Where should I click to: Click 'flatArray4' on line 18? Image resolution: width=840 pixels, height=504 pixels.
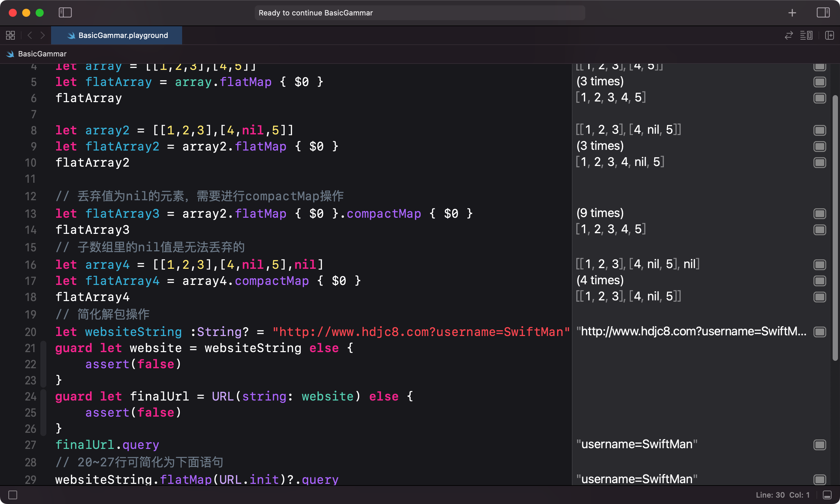[x=92, y=297]
